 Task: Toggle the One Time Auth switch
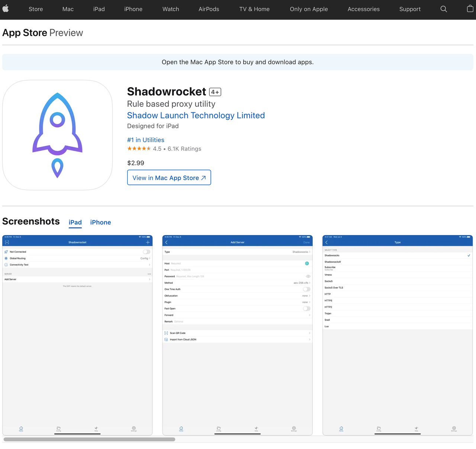point(306,289)
